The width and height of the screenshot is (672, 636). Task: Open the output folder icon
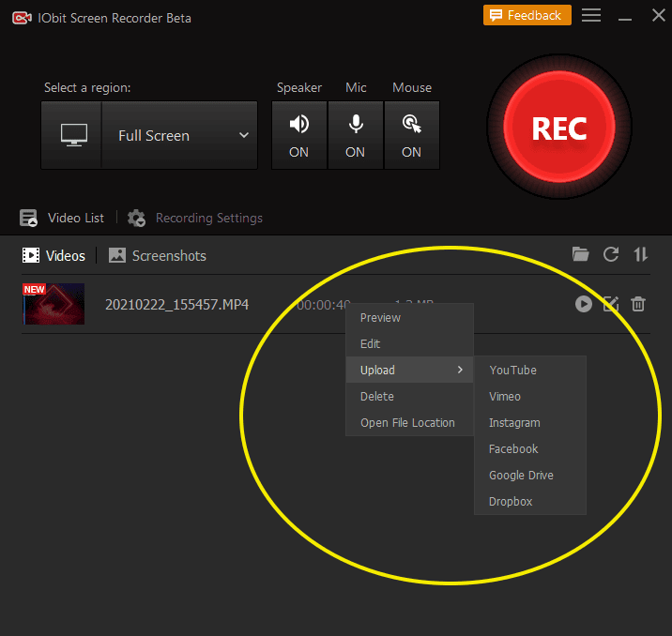[x=581, y=254]
